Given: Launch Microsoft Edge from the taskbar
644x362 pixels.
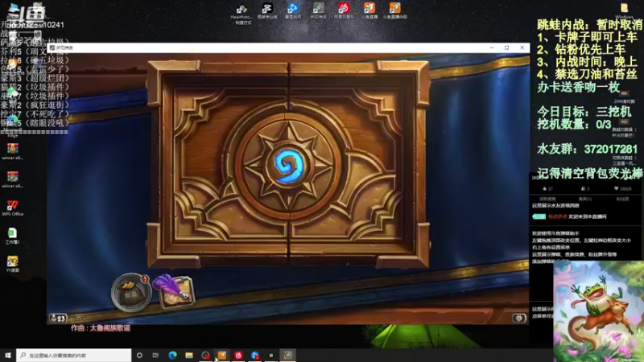Looking at the screenshot, I should tap(172, 355).
